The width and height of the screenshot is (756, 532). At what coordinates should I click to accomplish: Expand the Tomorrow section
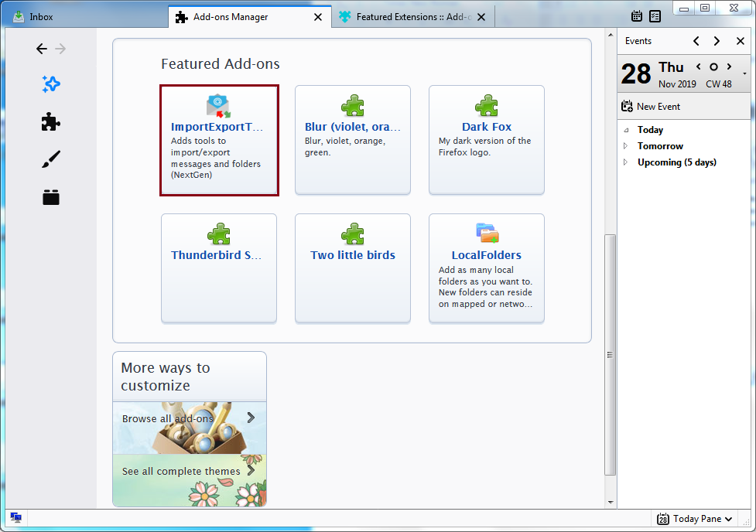point(626,146)
